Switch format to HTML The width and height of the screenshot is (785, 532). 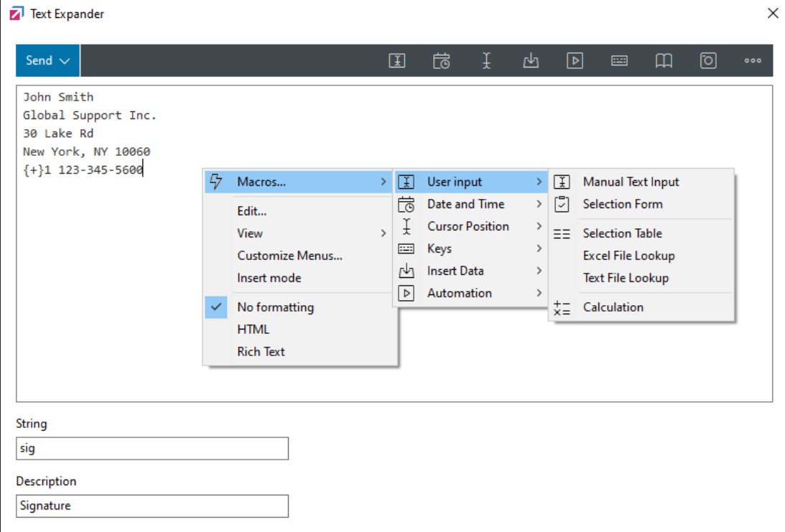coord(254,330)
